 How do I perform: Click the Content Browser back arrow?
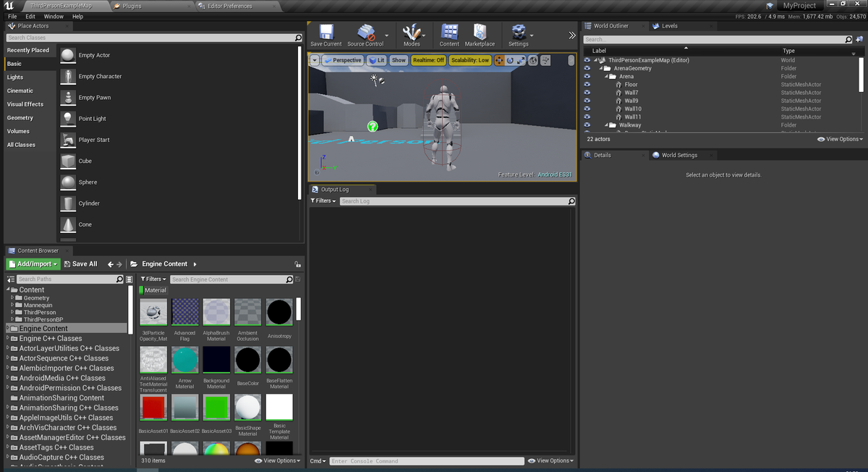(111, 264)
